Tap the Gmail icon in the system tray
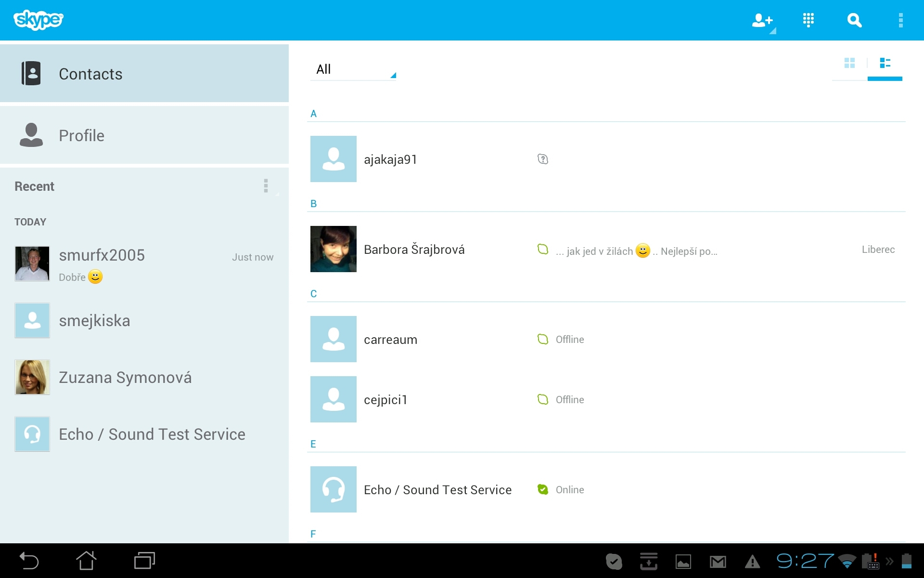Viewport: 924px width, 578px height. point(717,561)
